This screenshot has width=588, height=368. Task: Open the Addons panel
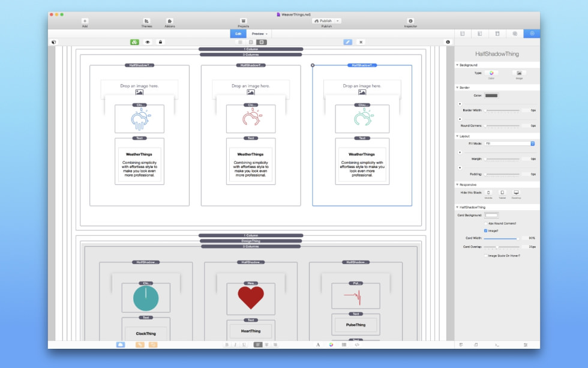coord(169,22)
